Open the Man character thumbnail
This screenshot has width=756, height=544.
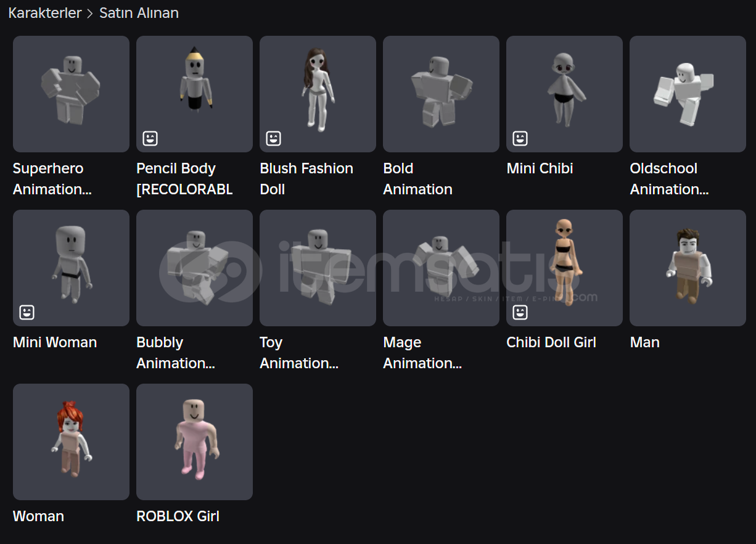click(688, 268)
